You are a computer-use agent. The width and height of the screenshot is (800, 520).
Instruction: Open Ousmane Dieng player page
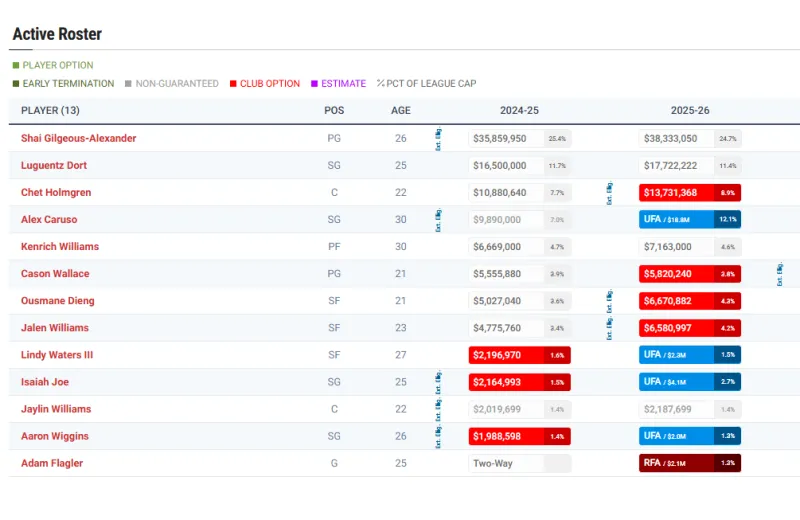tap(58, 301)
